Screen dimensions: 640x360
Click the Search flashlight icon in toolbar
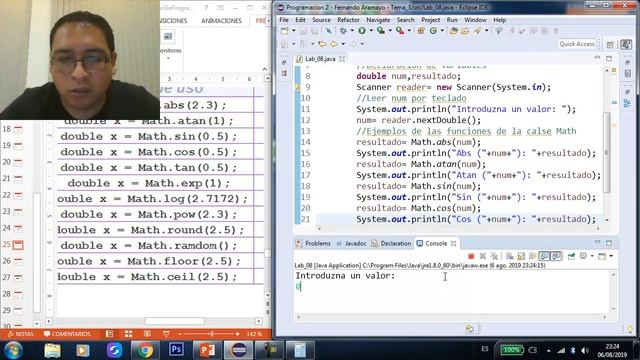477,31
